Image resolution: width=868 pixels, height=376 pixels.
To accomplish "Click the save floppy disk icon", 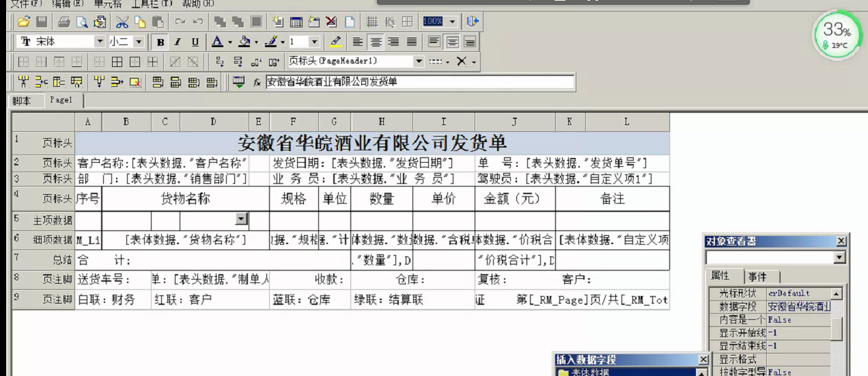I will (x=42, y=22).
